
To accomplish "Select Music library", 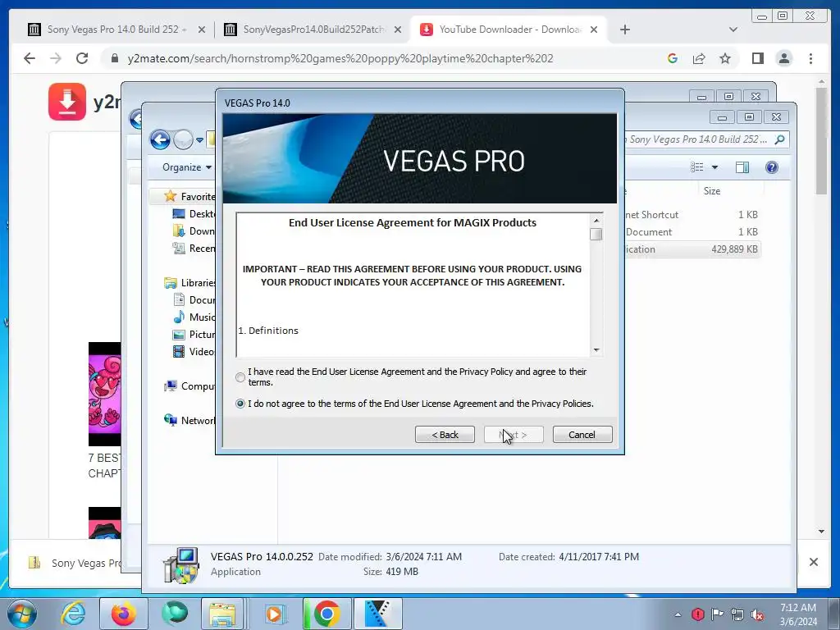I will [194, 317].
